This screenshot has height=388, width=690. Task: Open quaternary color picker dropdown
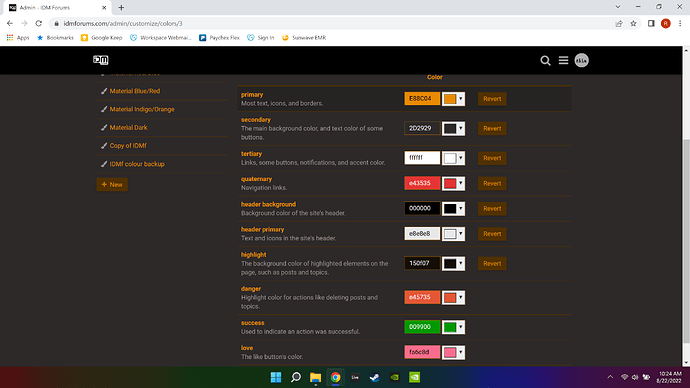pos(453,183)
